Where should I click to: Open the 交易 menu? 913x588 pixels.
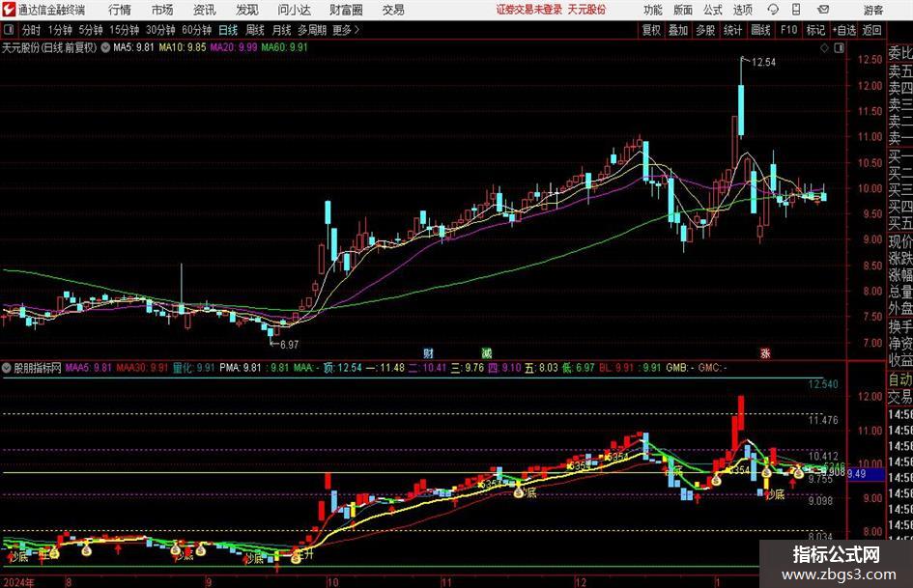coord(393,10)
